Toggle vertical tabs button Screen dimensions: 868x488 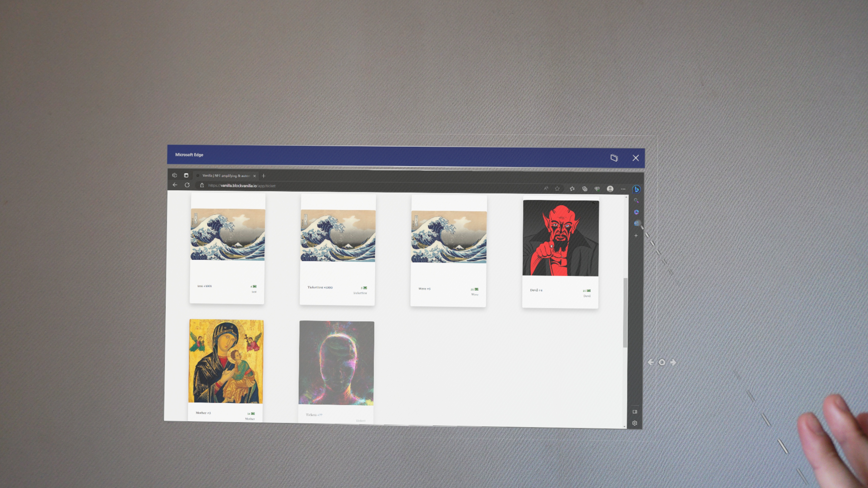point(186,176)
